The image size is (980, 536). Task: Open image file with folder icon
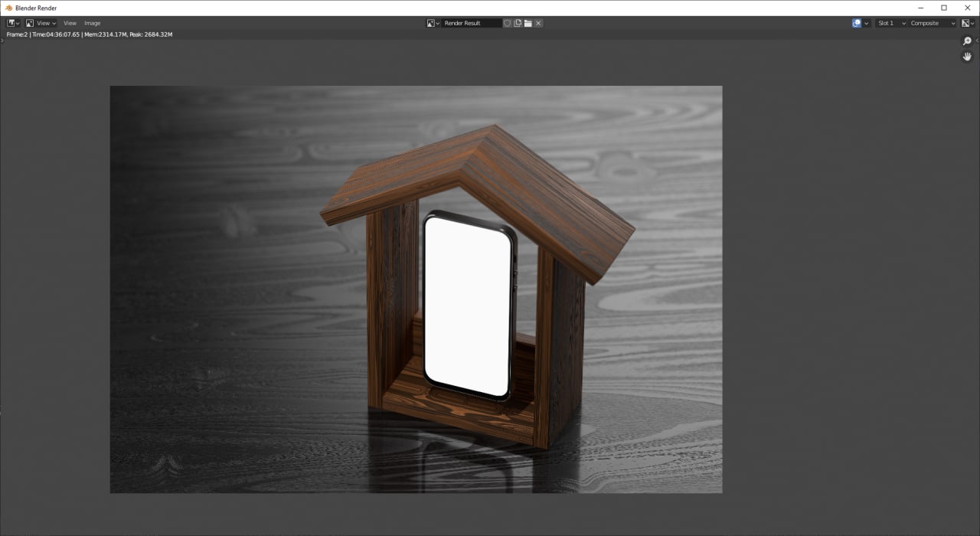(x=528, y=23)
